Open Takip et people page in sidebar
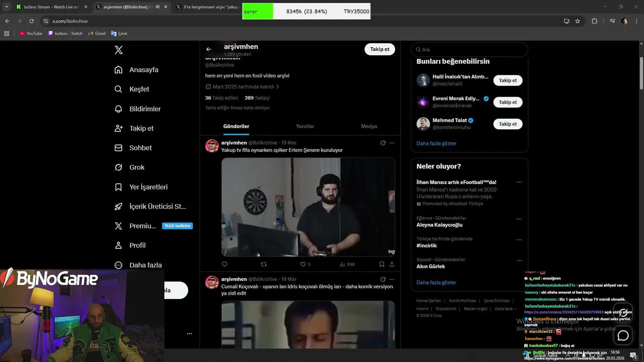This screenshot has height=362, width=644. point(134,128)
